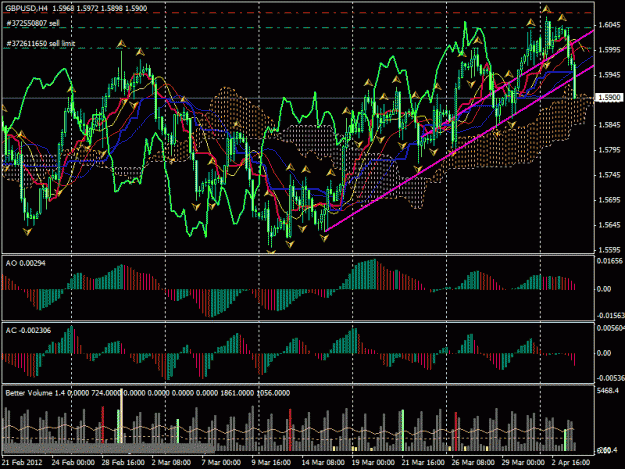
Task: Click the 21 Feb 2012 date label
Action: point(22,462)
